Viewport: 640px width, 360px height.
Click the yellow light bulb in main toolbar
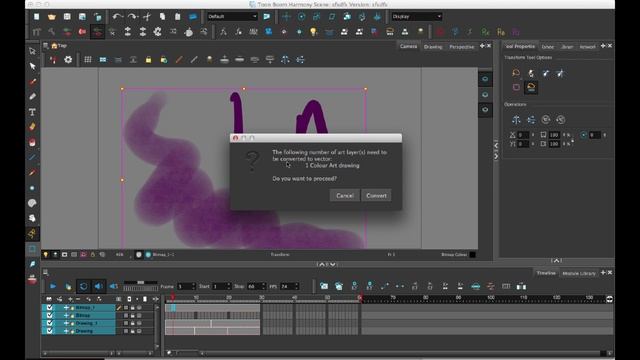coord(313,32)
